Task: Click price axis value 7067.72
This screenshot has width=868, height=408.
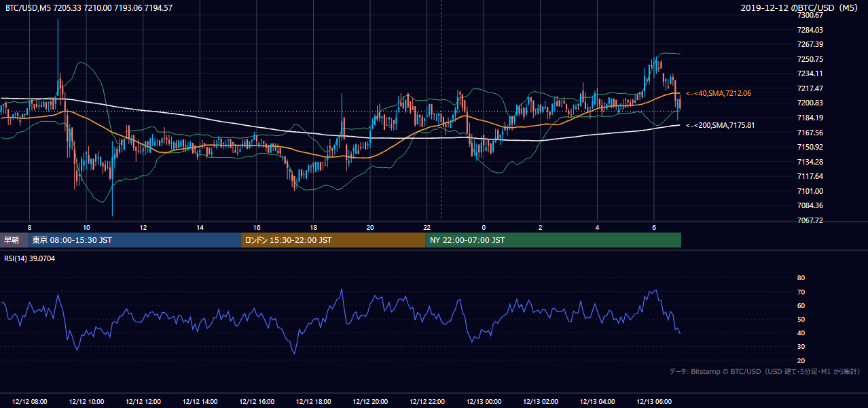Action: [x=810, y=220]
